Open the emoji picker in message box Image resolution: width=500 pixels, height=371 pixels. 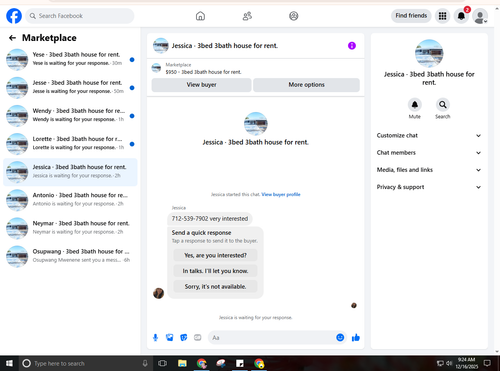click(340, 338)
